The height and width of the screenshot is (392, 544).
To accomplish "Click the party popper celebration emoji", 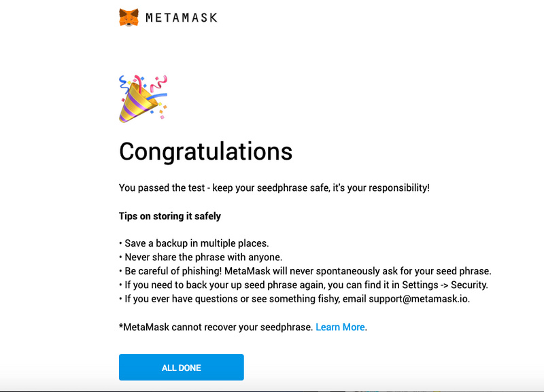I will 141,99.
